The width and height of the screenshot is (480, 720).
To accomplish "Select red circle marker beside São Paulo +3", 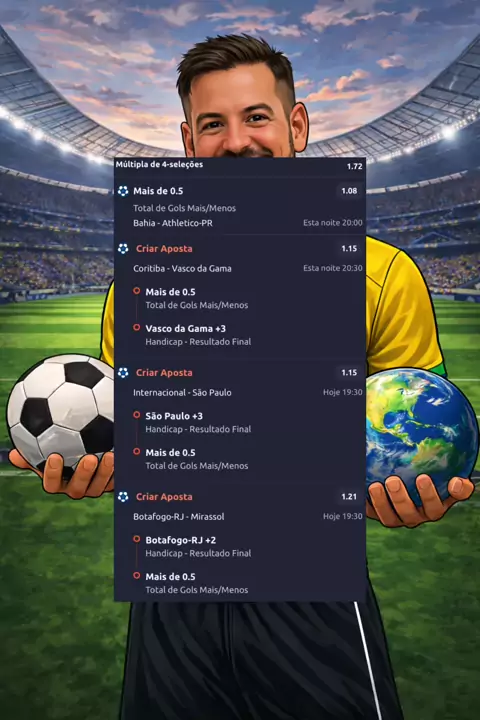I will 136,415.
